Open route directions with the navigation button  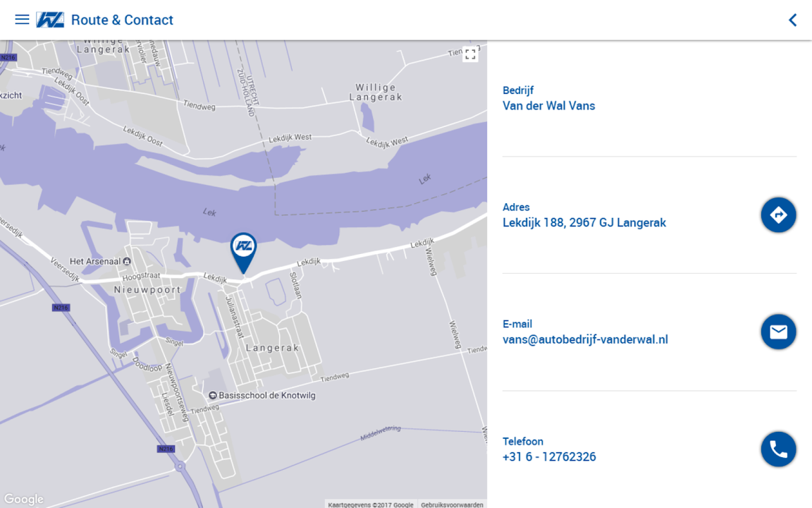(778, 215)
